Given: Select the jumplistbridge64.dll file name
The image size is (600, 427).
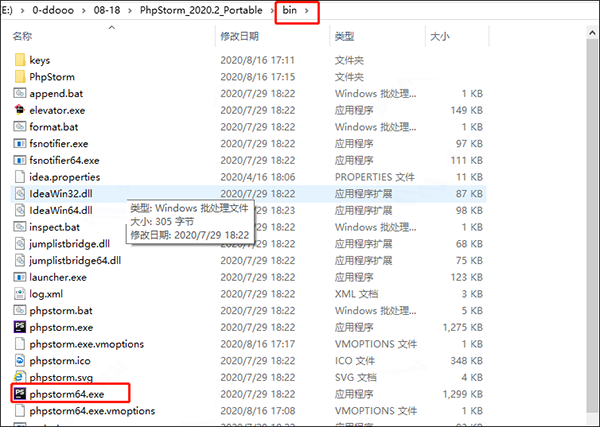Looking at the screenshot, I should coord(75,261).
